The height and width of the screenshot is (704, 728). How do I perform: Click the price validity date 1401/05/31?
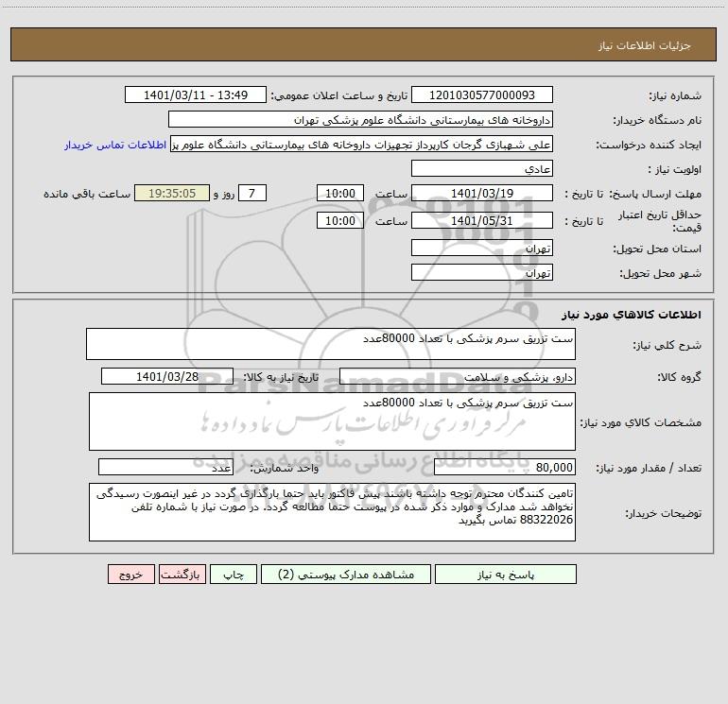(482, 220)
